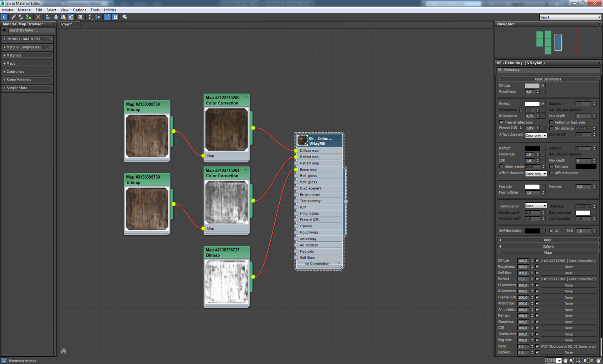The image size is (603, 364).
Task: Enable Exit color checkbox
Action: click(x=551, y=167)
